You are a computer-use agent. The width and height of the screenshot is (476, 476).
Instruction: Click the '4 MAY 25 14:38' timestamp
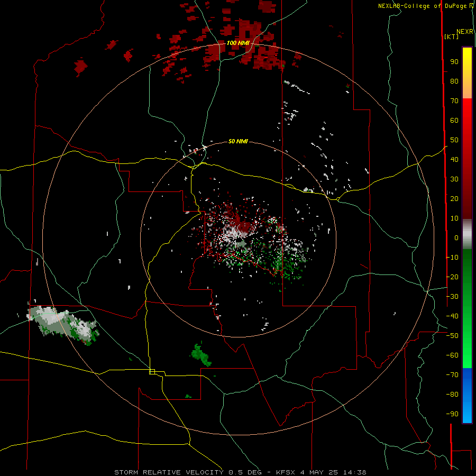tap(333, 472)
